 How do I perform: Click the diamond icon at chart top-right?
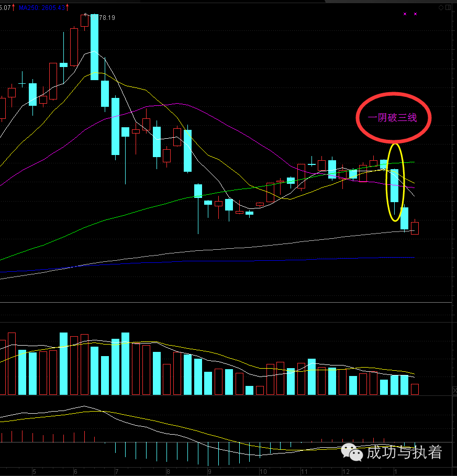point(441,7)
